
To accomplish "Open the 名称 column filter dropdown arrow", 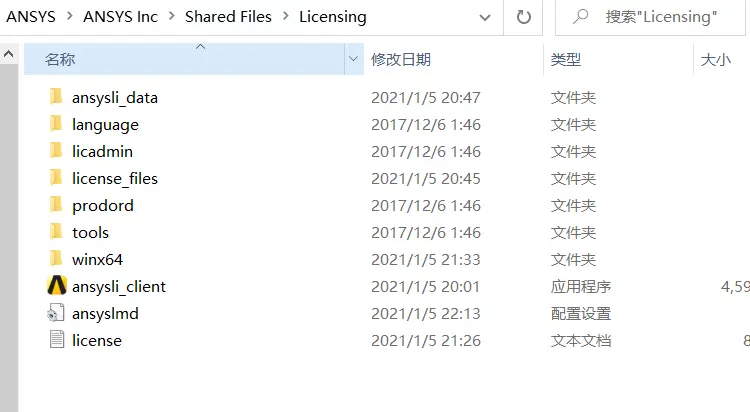I will [353, 59].
